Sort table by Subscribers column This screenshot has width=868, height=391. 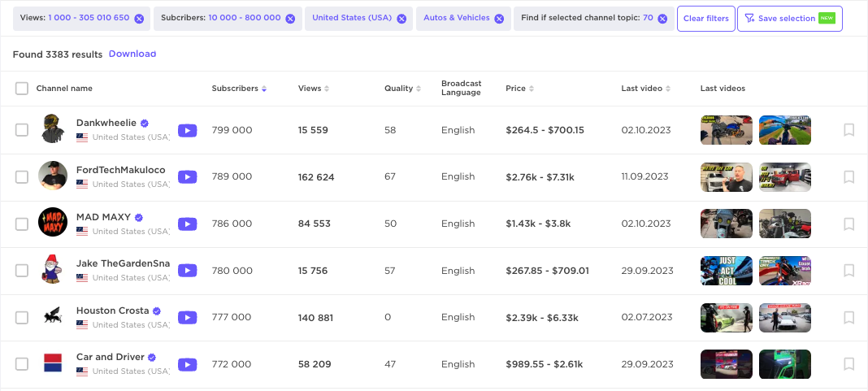239,89
